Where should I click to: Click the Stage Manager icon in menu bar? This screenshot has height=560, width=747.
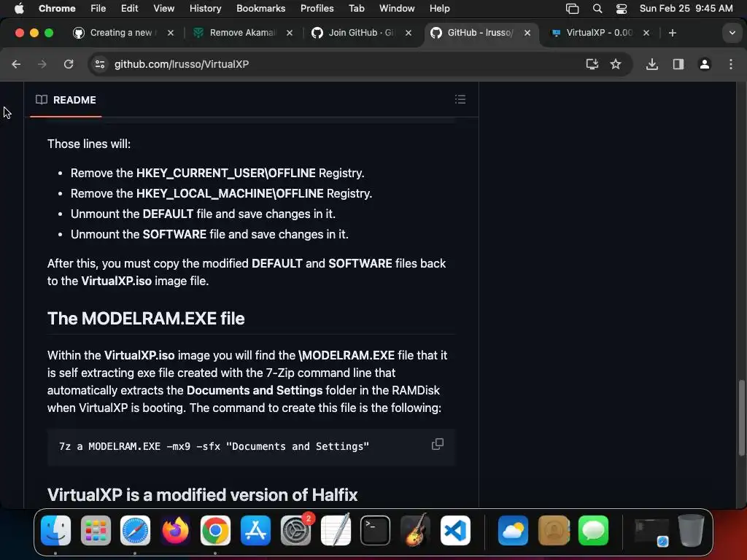click(572, 8)
